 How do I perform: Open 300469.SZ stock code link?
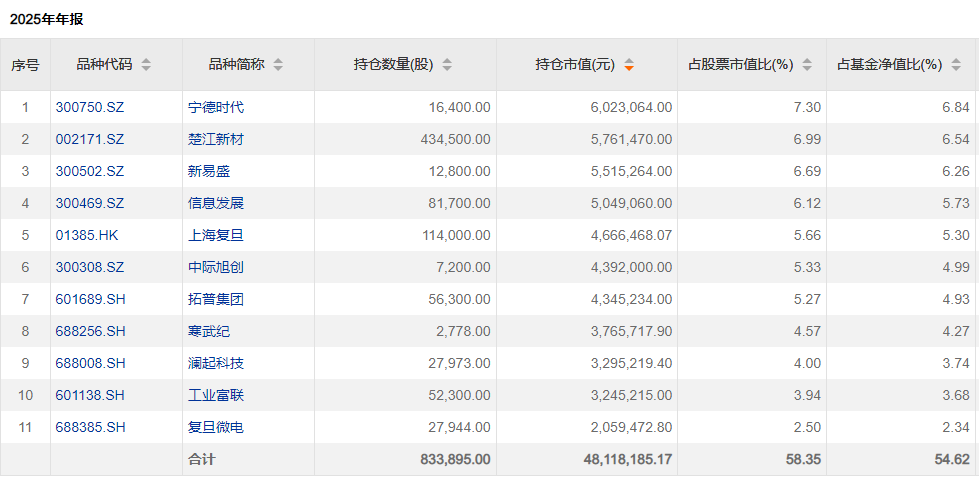point(90,203)
